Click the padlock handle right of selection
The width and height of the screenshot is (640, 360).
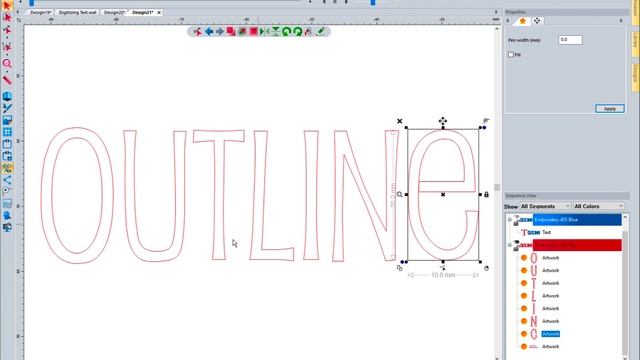point(487,195)
